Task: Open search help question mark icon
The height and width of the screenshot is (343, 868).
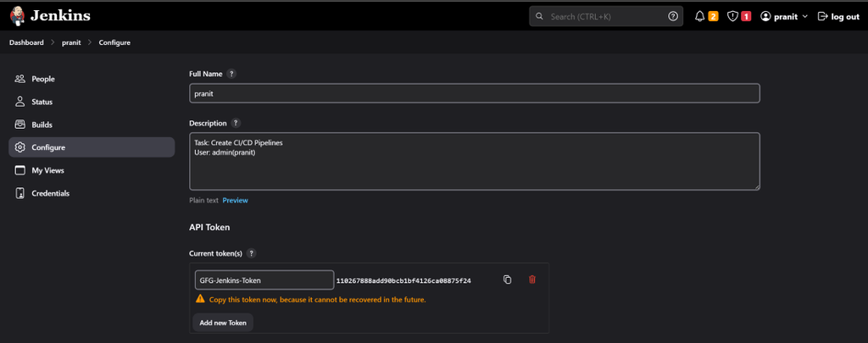Action: [x=673, y=17]
